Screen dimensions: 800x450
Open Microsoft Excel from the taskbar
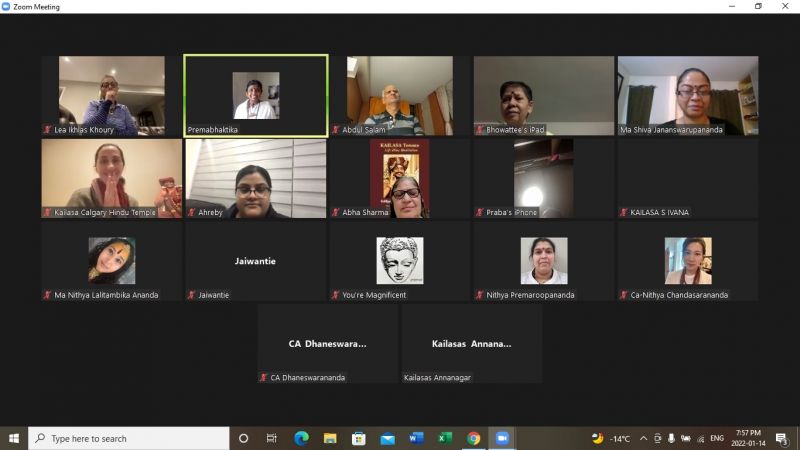tap(445, 438)
